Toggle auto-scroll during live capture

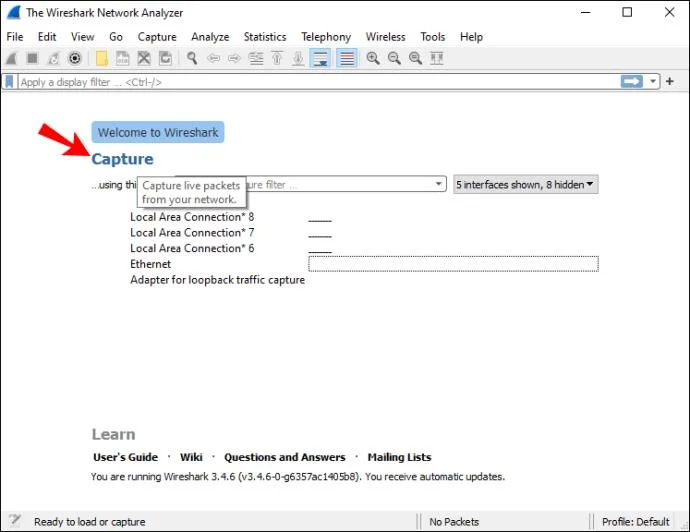click(x=320, y=58)
